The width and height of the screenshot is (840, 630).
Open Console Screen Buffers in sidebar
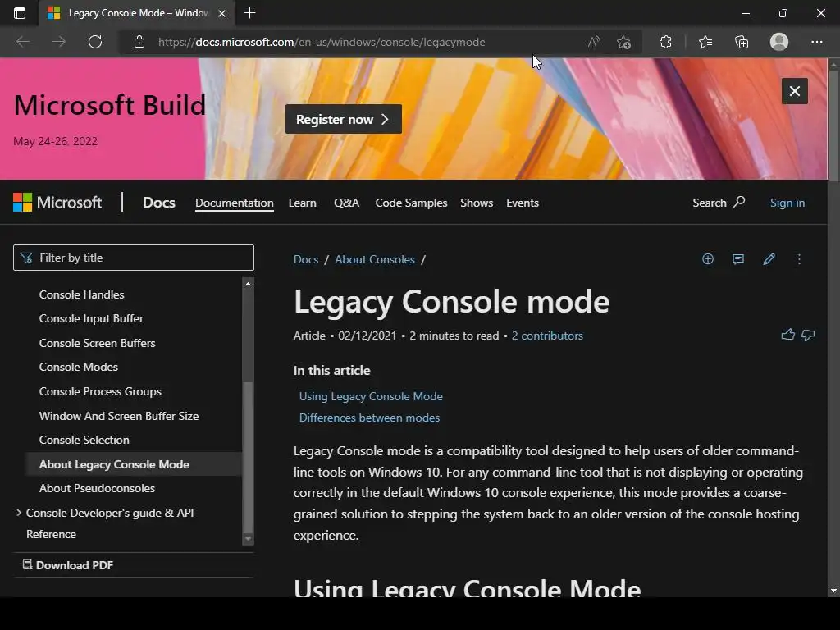[x=97, y=343]
